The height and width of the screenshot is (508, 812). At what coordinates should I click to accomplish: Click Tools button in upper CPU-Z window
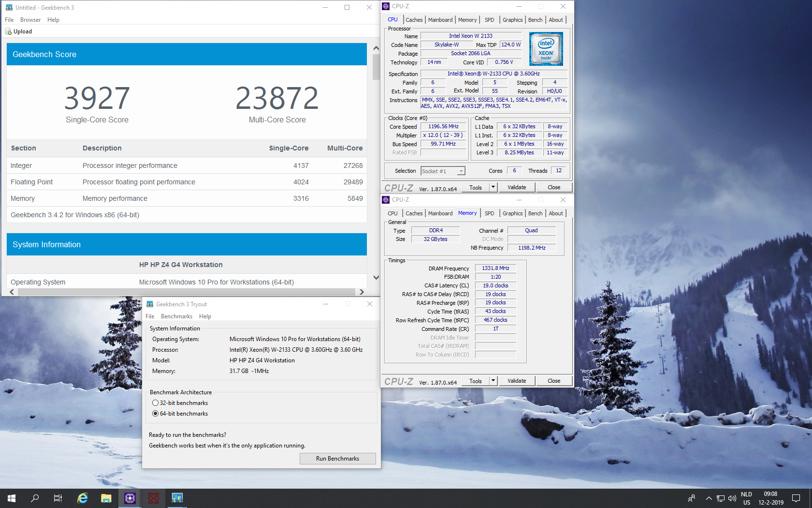pyautogui.click(x=476, y=187)
